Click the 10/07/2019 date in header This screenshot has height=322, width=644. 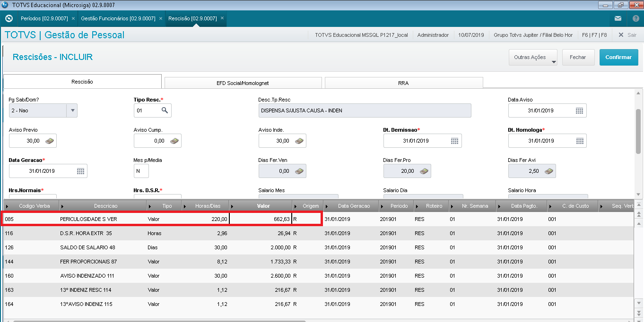(x=471, y=35)
